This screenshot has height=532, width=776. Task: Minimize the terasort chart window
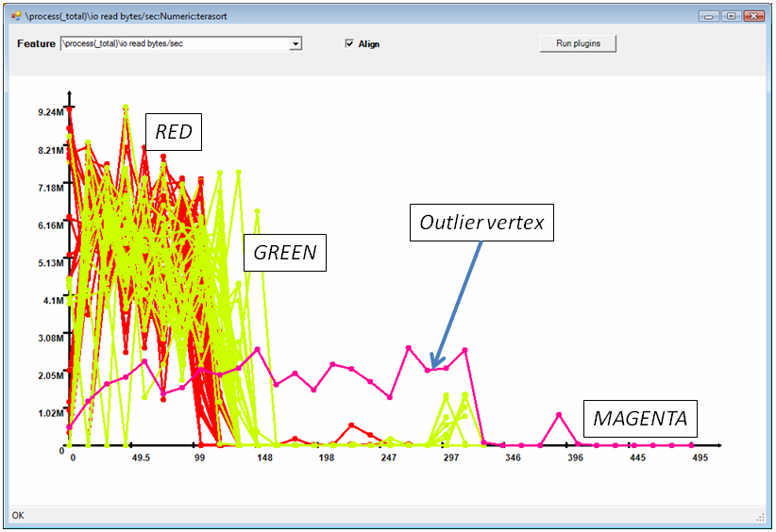(x=709, y=16)
